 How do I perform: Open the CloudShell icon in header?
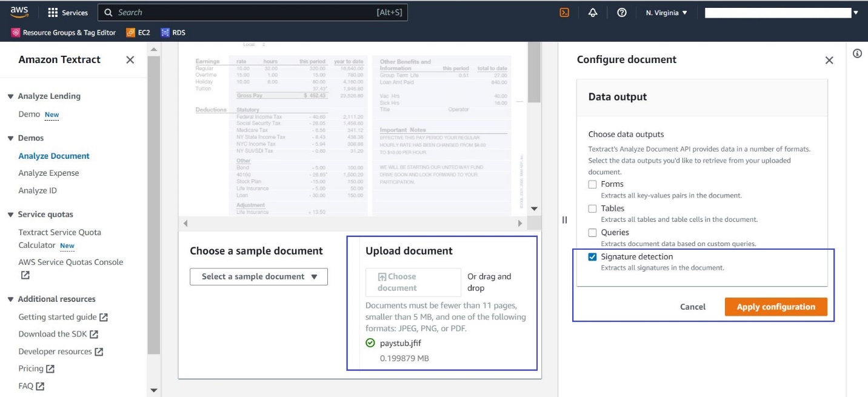click(x=564, y=12)
